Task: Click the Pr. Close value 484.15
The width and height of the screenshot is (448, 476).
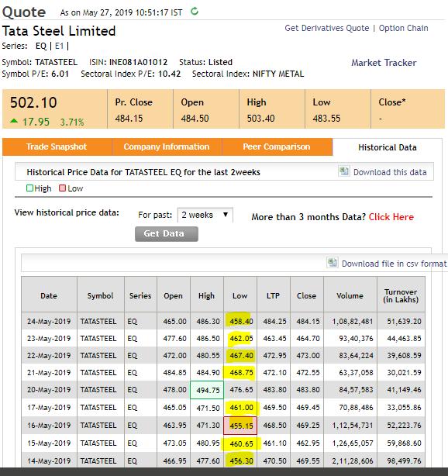Action: pyautogui.click(x=129, y=119)
